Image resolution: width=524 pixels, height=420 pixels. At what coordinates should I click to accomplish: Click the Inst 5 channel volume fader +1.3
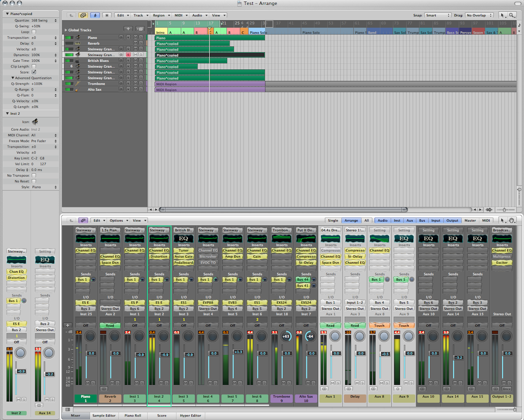tap(238, 352)
